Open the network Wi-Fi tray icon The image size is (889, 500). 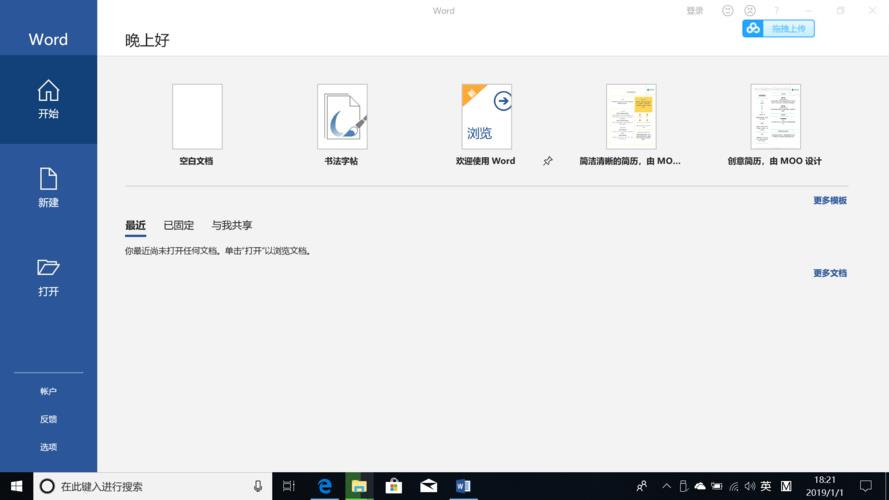(x=734, y=486)
